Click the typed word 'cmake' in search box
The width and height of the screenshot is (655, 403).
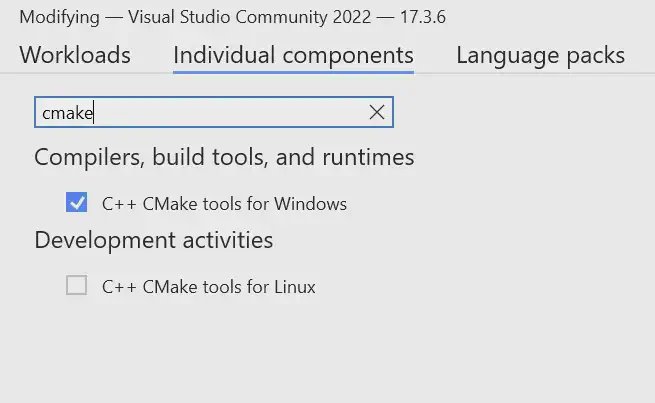(x=67, y=113)
